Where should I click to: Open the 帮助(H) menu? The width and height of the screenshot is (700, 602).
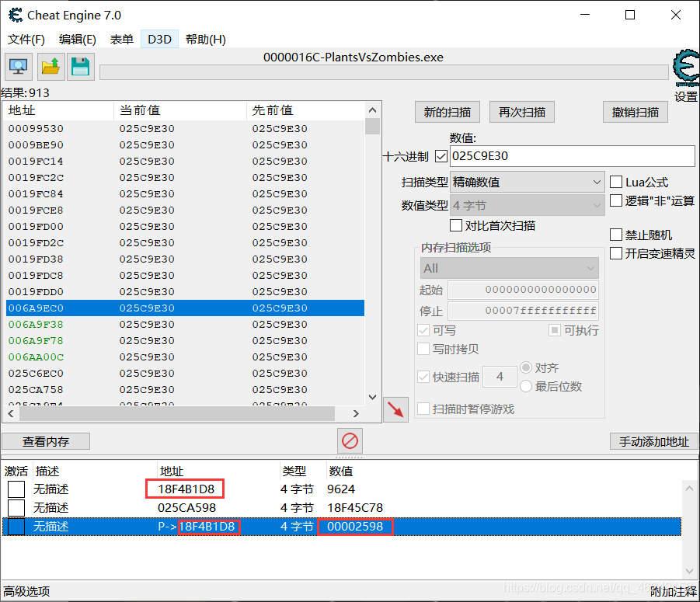tap(206, 40)
